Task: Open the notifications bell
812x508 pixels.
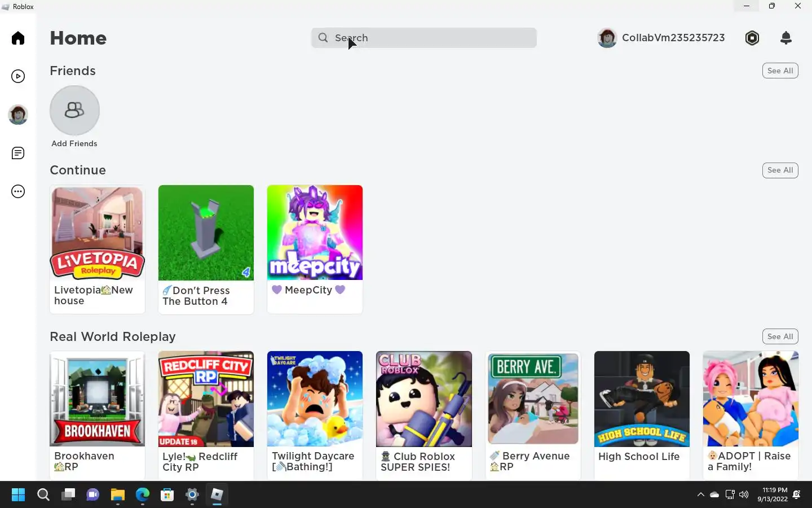Action: (x=786, y=38)
